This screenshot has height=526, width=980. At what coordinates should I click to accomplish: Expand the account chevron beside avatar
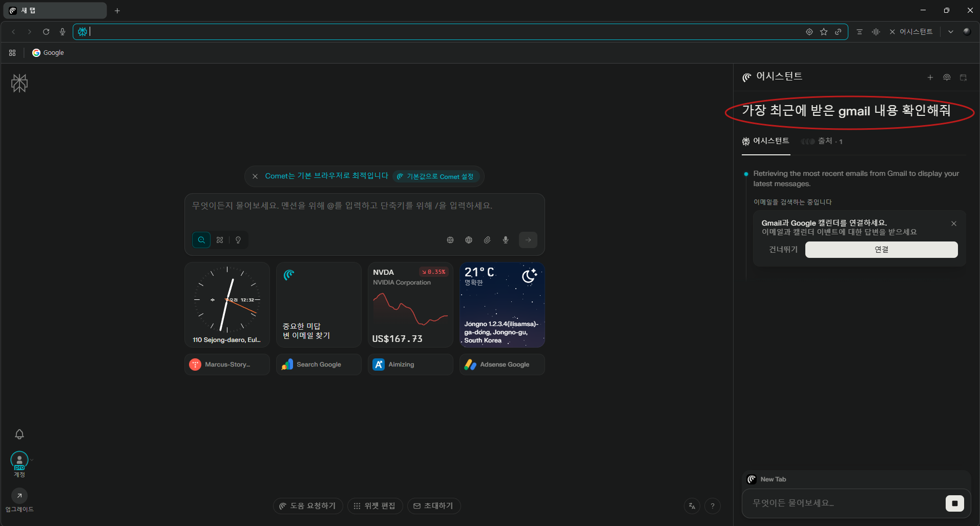pyautogui.click(x=32, y=460)
